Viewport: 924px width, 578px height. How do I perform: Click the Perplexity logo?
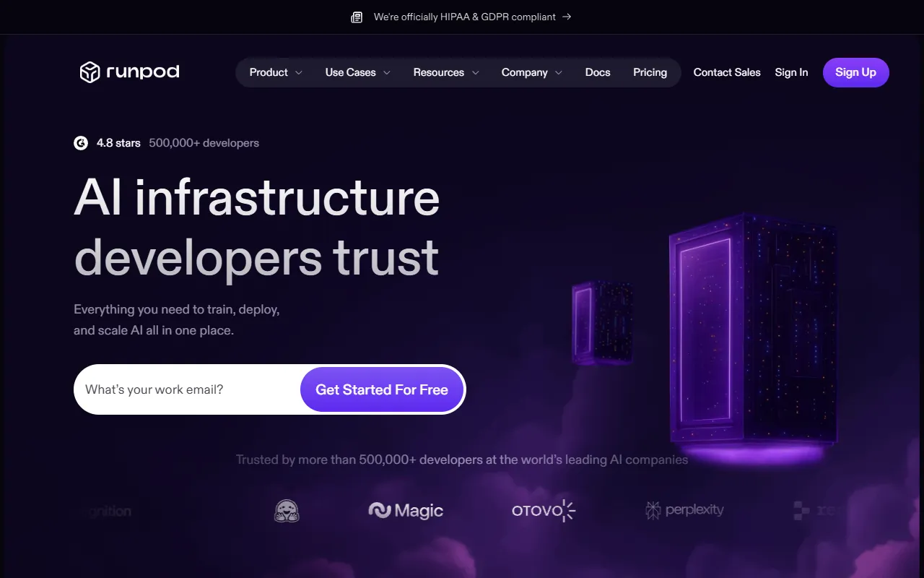click(684, 510)
